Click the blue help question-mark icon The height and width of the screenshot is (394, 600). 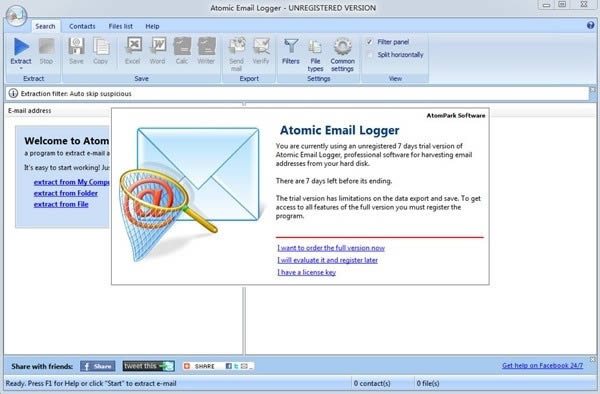click(x=590, y=26)
